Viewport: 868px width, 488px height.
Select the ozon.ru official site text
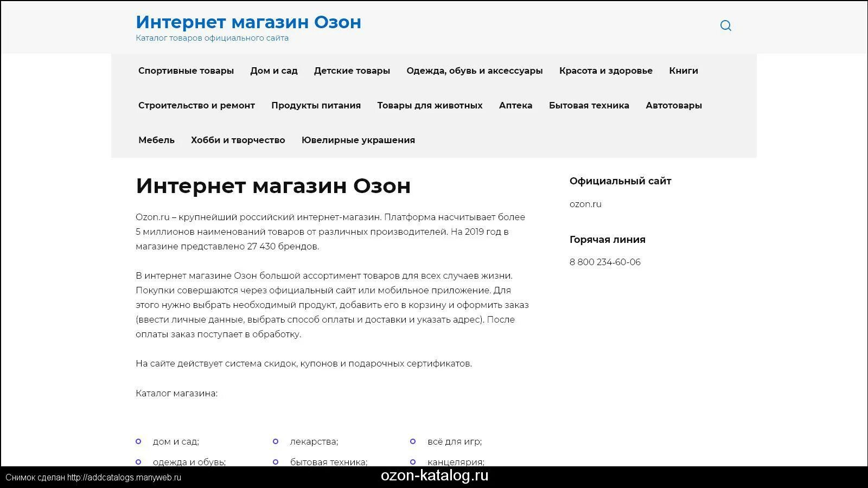tap(585, 204)
